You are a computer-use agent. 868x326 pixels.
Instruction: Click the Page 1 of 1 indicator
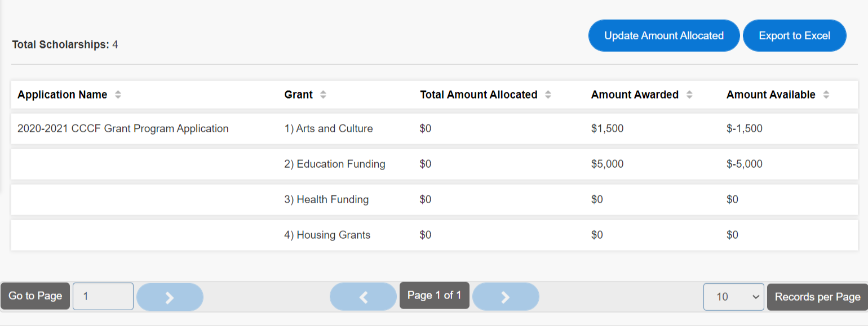(434, 295)
